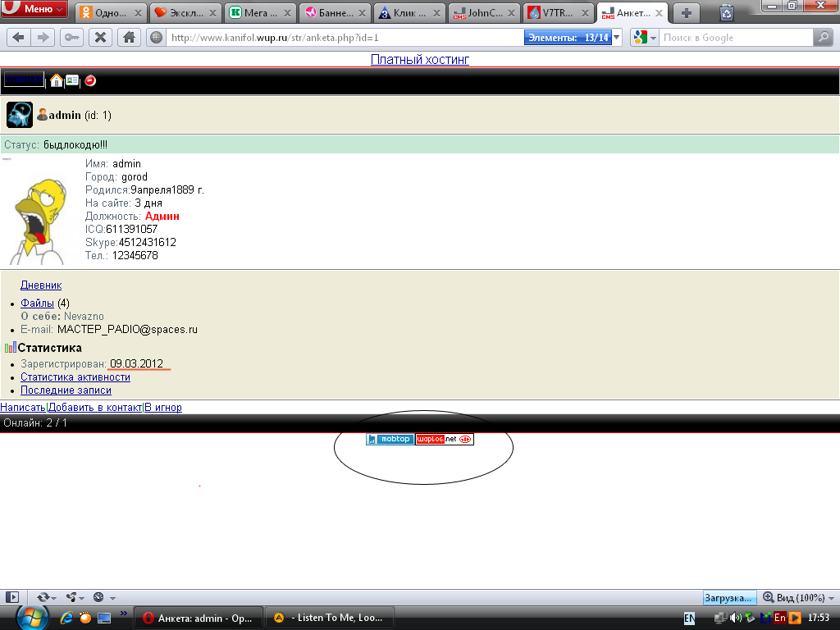
Task: Click the password wand key icon
Action: click(72, 37)
